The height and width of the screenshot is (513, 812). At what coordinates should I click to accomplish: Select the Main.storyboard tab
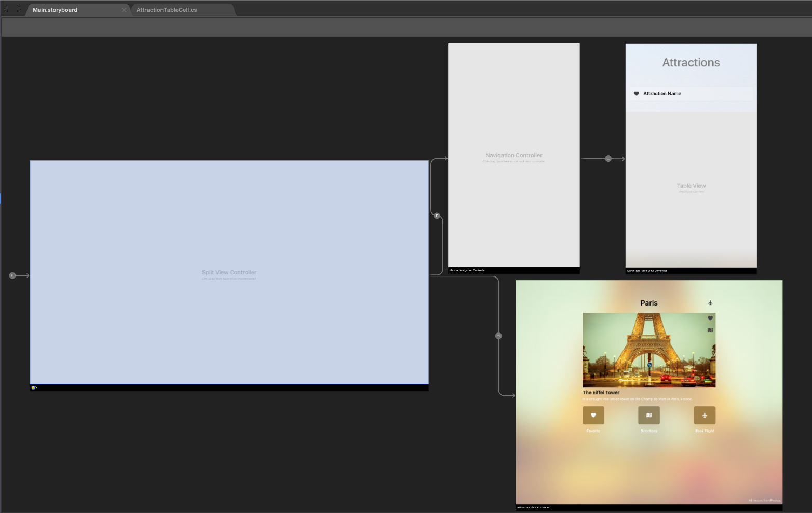55,9
